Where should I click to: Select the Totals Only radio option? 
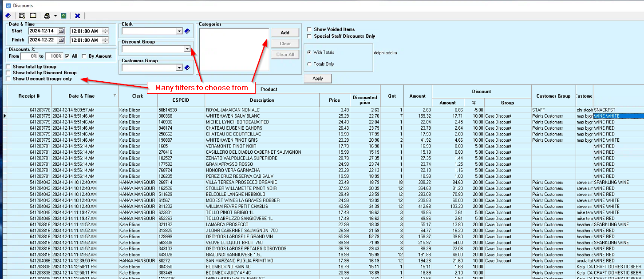pos(309,64)
